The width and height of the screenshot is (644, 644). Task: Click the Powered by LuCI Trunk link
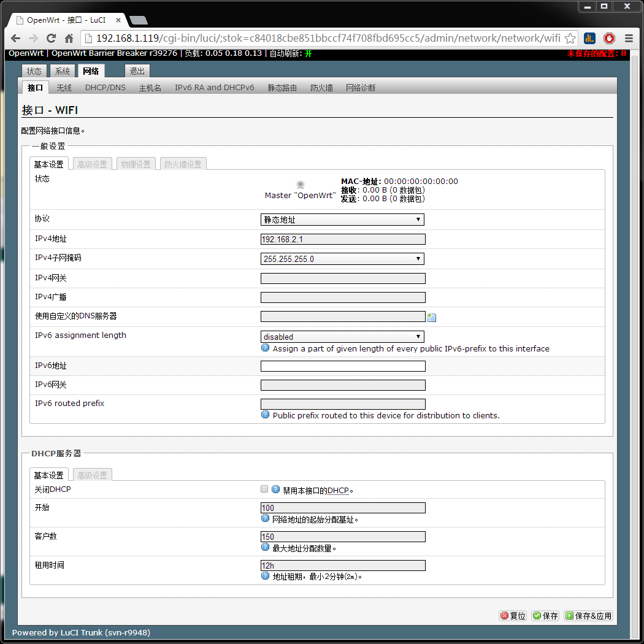point(81,632)
